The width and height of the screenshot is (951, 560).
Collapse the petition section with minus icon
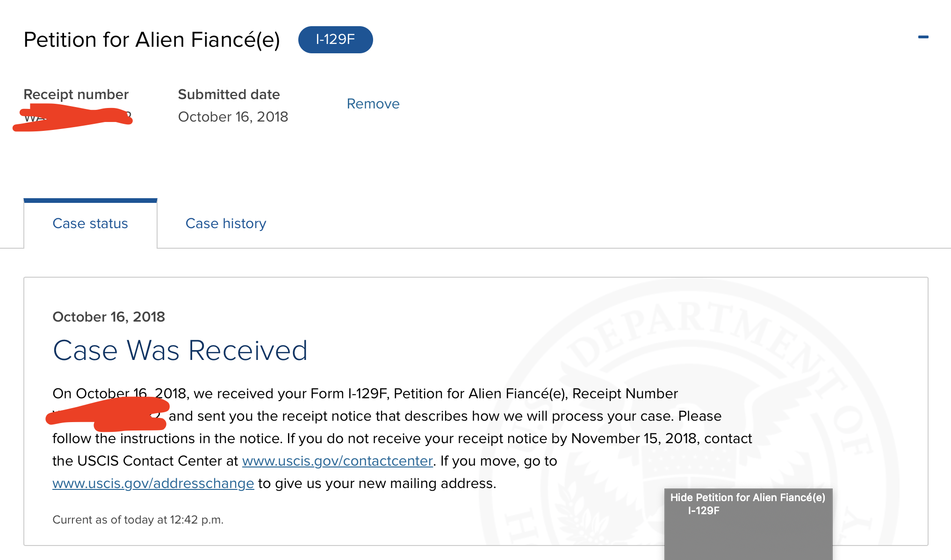923,37
